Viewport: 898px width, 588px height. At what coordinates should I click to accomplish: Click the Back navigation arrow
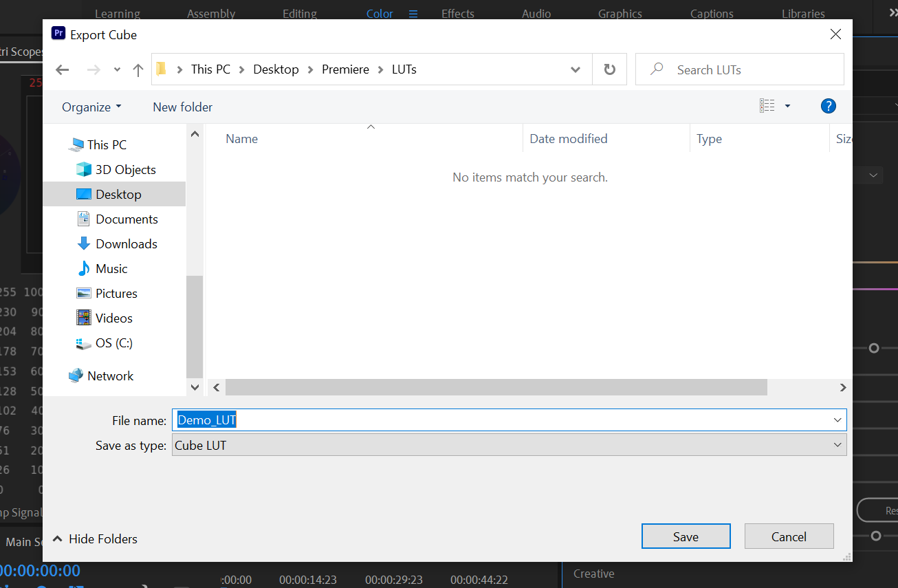(63, 69)
